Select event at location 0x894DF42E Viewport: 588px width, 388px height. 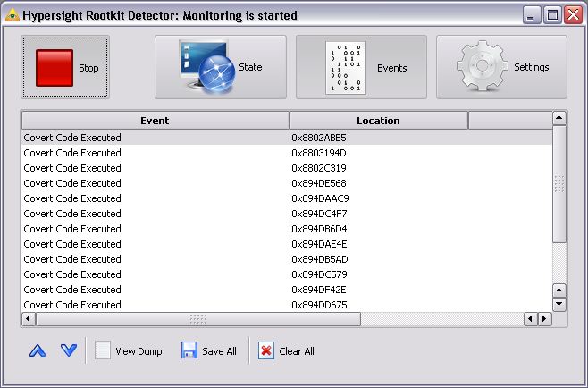pos(287,290)
